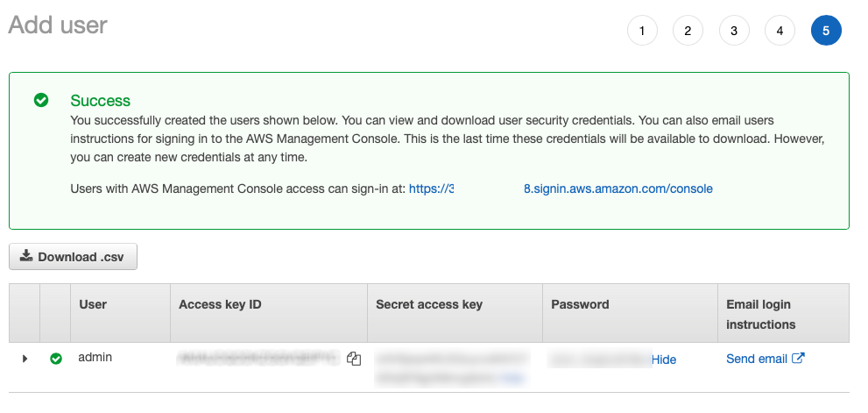Toggle the blurred secret access key visibility link

(512, 379)
